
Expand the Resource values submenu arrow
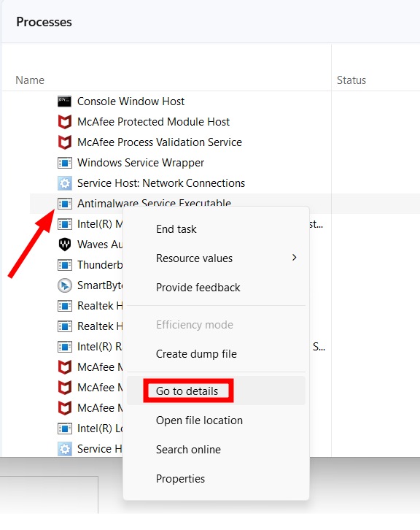(295, 258)
